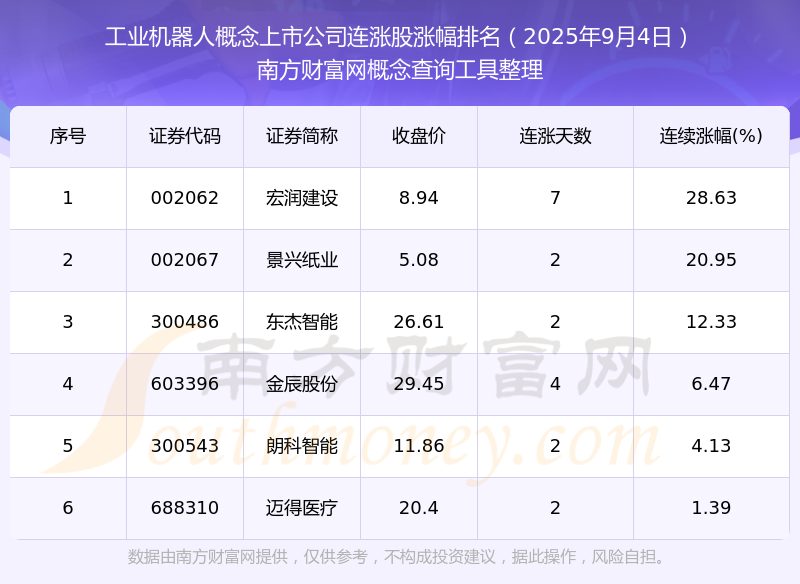Click gain value '6.47'
Screen dimensions: 800x584
click(x=711, y=384)
